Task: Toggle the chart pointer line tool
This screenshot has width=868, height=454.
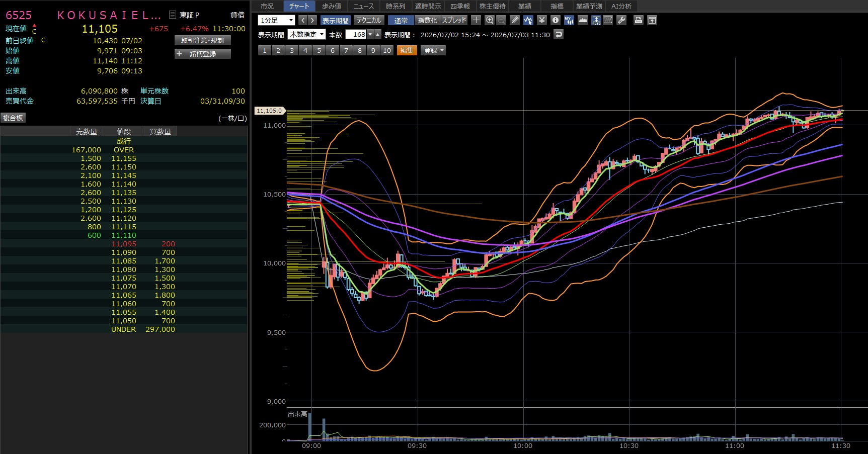Action: [x=528, y=20]
